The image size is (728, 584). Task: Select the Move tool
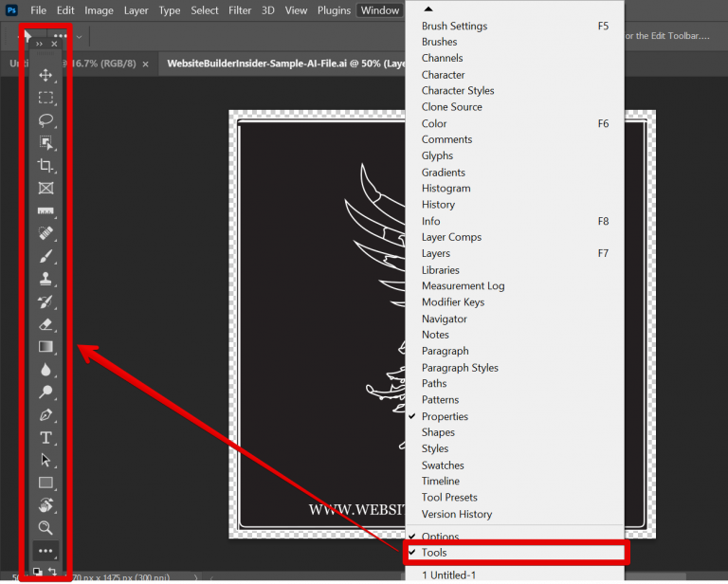click(x=45, y=75)
